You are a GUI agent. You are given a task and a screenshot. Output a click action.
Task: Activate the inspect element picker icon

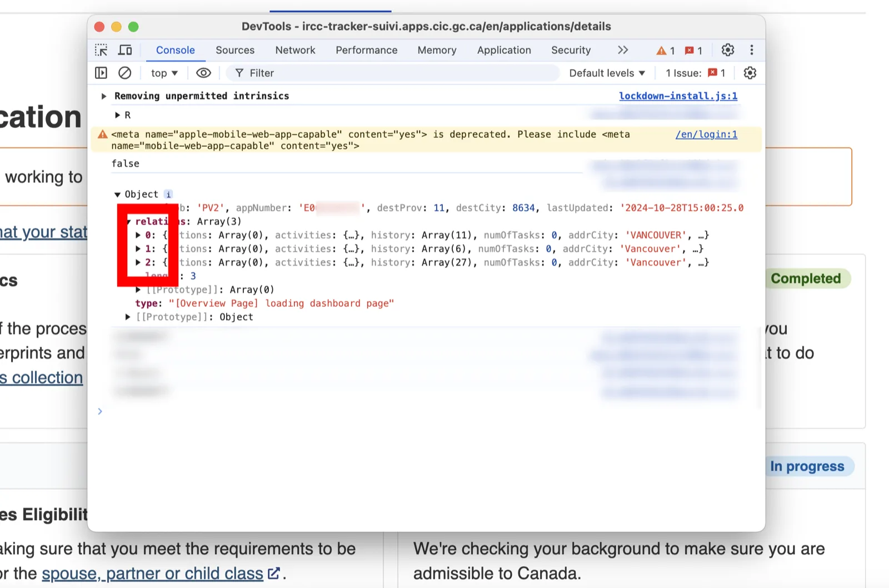[101, 50]
